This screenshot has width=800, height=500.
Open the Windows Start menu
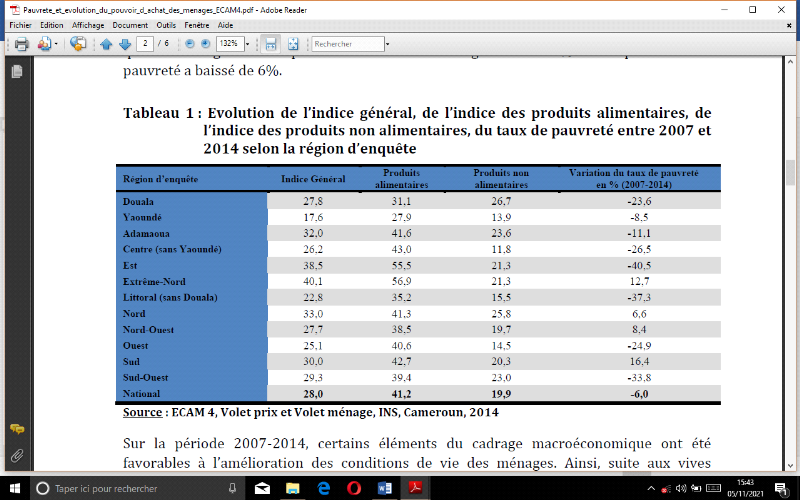14,488
